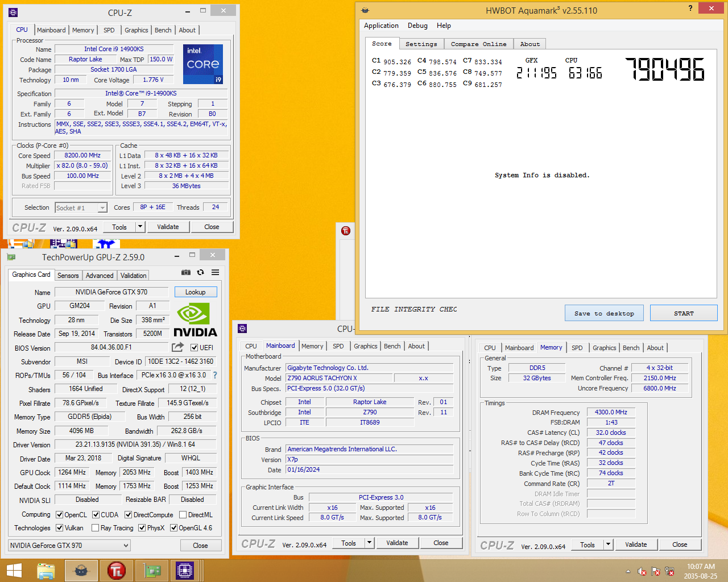Expand Tools dropdown arrow in top CPU-Z window
Viewport: 728px width, 582px height.
point(140,227)
